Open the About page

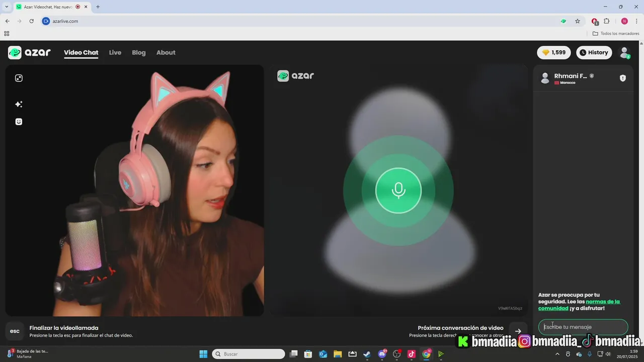(166, 52)
